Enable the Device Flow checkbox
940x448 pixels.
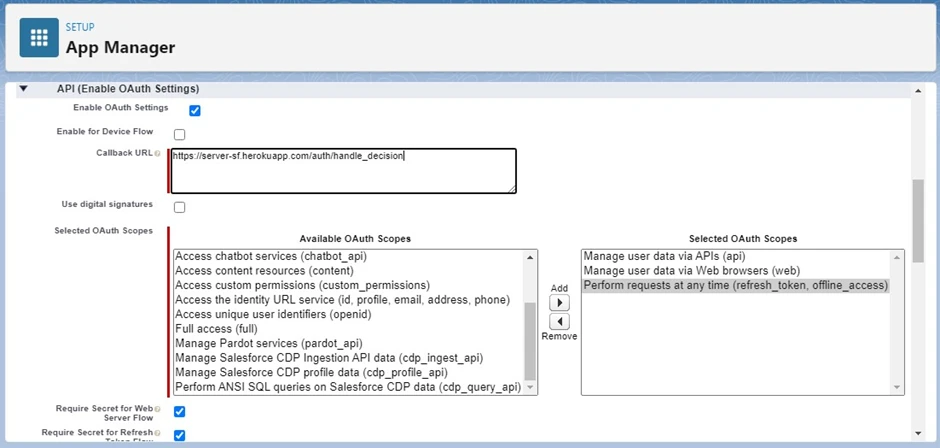180,135
